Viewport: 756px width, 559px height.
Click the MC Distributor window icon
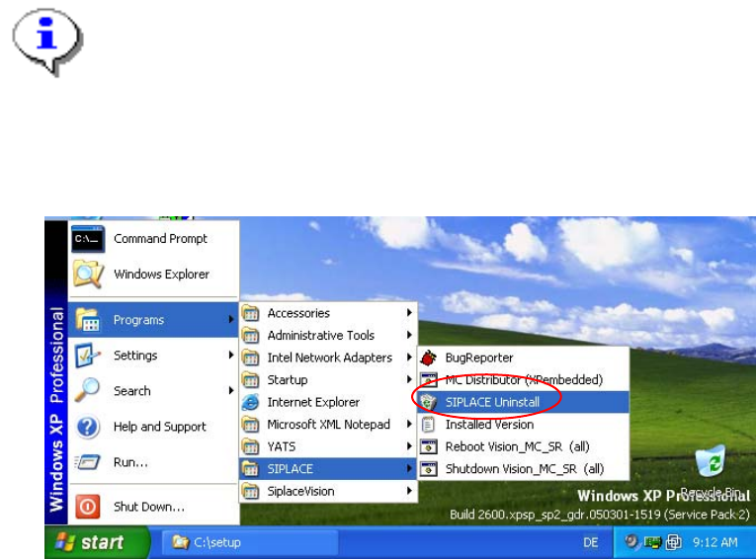(x=429, y=379)
